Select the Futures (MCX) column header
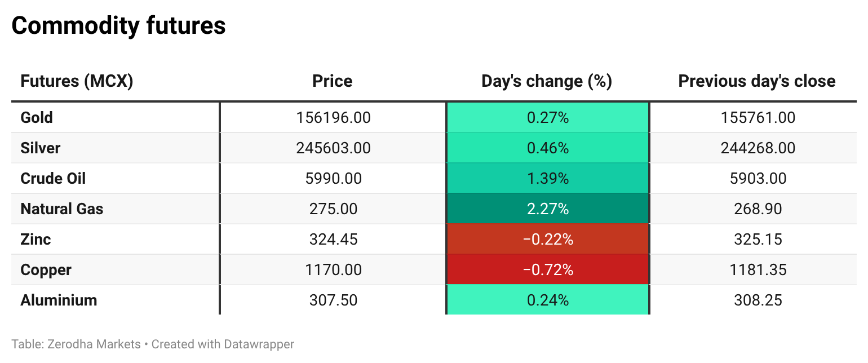The image size is (868, 363). click(x=77, y=81)
